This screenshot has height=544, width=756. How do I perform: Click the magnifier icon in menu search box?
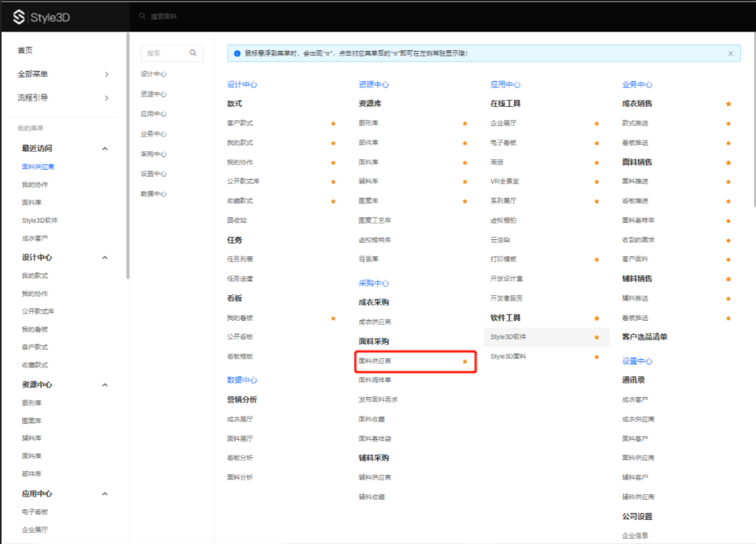click(193, 53)
